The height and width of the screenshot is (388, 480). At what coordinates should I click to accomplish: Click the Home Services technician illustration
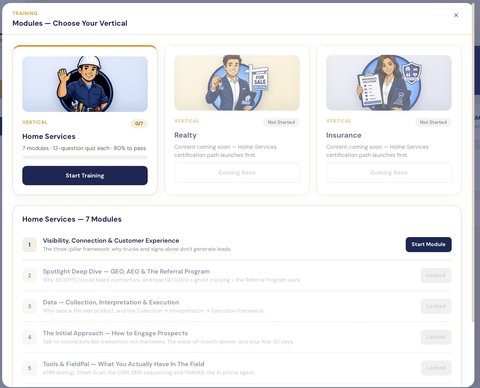pyautogui.click(x=85, y=84)
